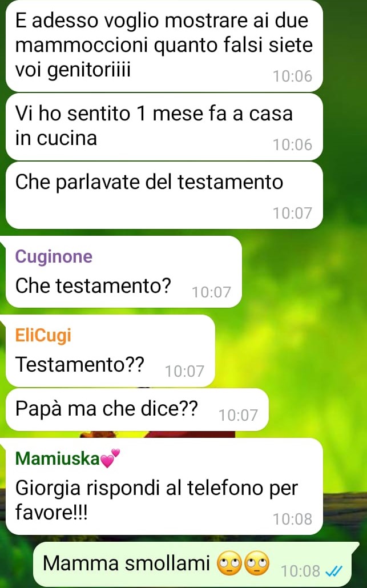Viewport: 367px width, 588px height.
Task: Select the message 'Che testamento?'
Action: pyautogui.click(x=124, y=272)
